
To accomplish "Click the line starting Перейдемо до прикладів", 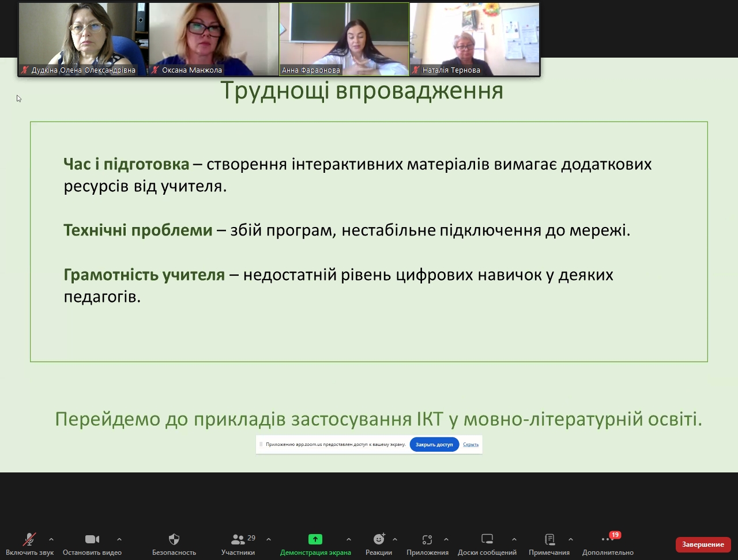I will [x=379, y=419].
